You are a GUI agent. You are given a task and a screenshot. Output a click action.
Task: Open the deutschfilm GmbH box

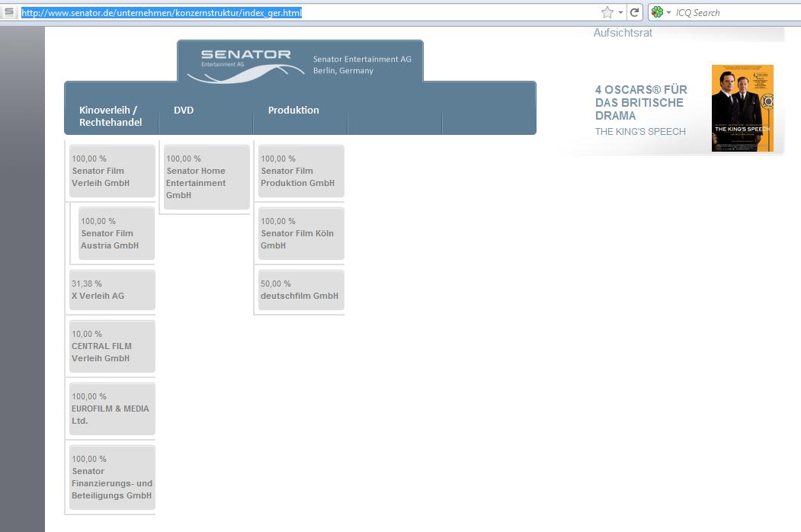[x=301, y=290]
